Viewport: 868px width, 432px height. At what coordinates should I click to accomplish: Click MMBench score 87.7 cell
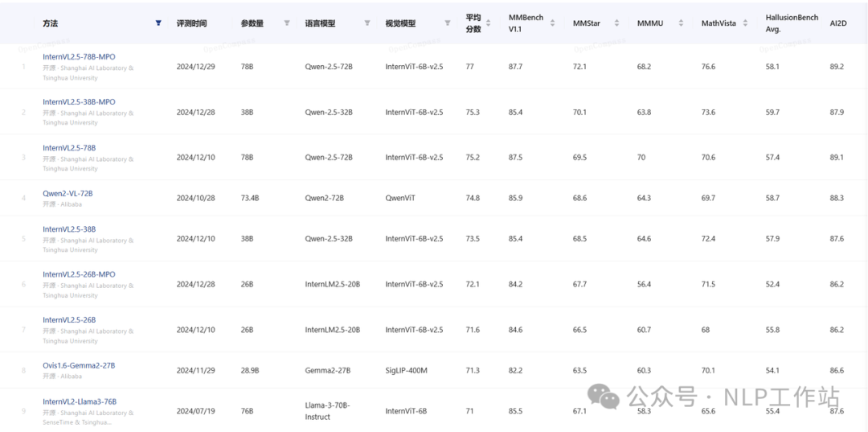pyautogui.click(x=515, y=67)
